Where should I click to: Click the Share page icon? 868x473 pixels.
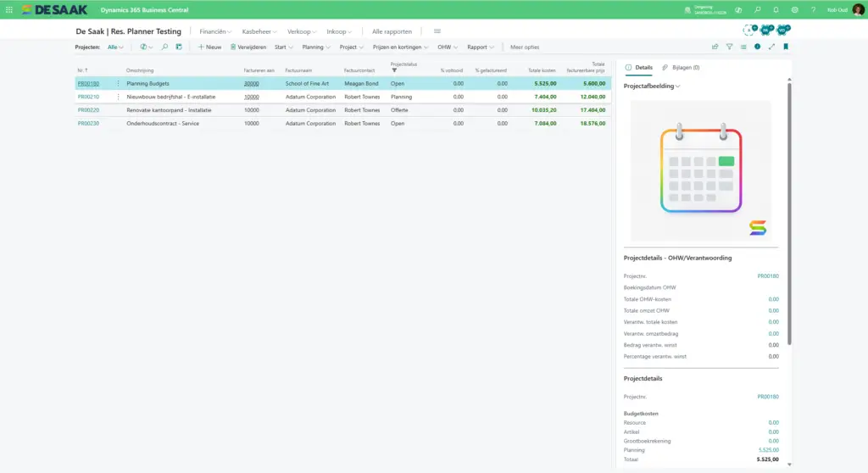point(715,47)
